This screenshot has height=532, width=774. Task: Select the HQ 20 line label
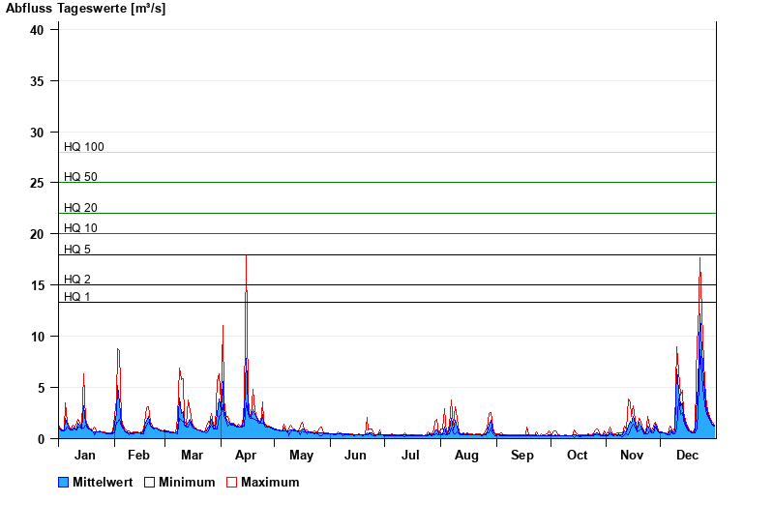pyautogui.click(x=80, y=208)
